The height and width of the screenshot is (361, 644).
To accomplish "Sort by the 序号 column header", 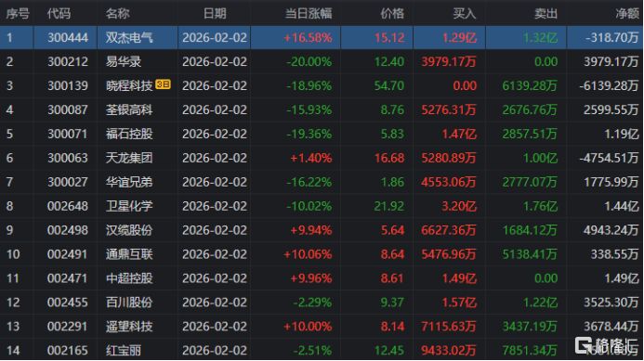I will point(18,14).
